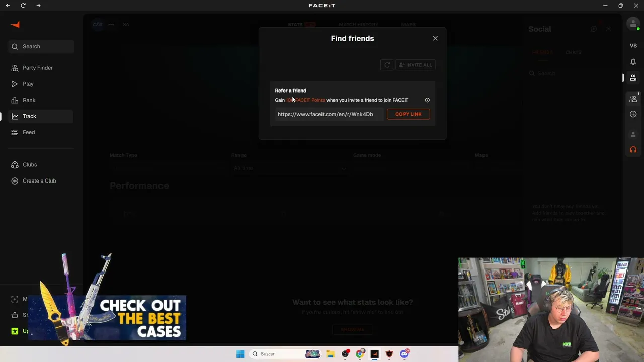Click the Invite All button
644x362 pixels.
point(416,65)
